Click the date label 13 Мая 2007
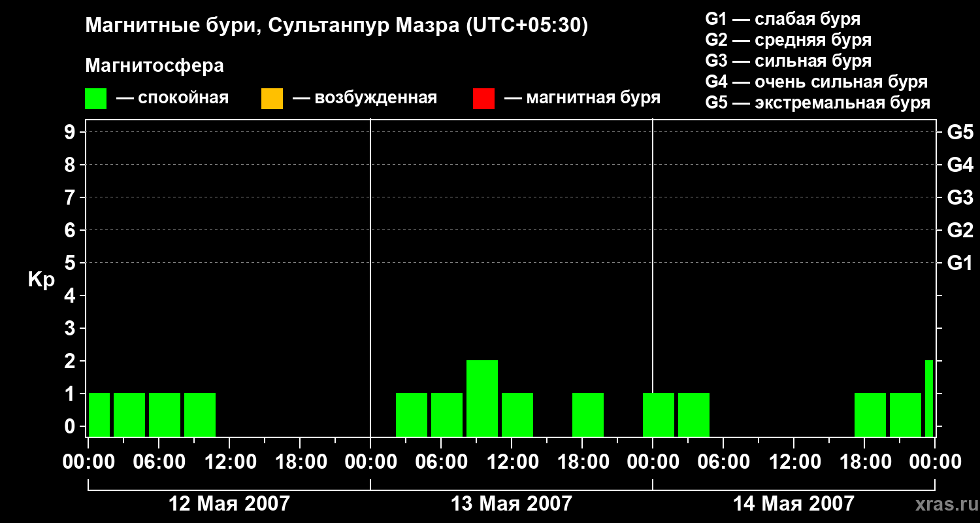980x523 pixels. [512, 503]
